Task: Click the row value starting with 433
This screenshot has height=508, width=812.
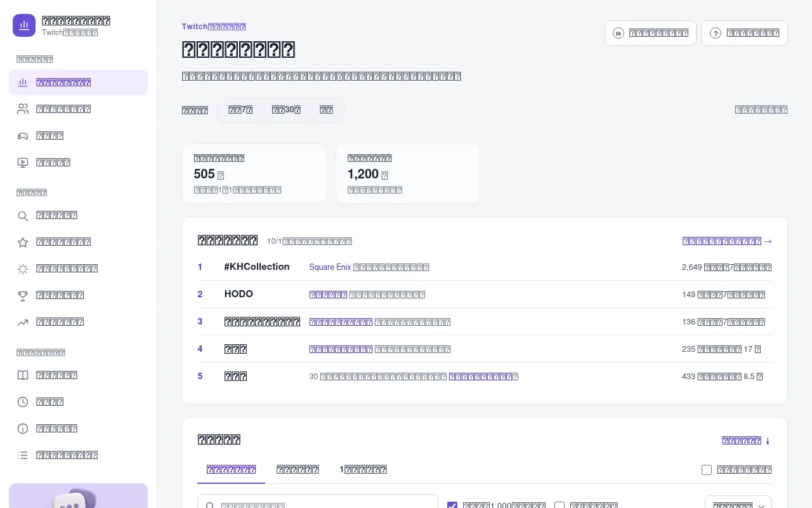Action: [x=722, y=377]
